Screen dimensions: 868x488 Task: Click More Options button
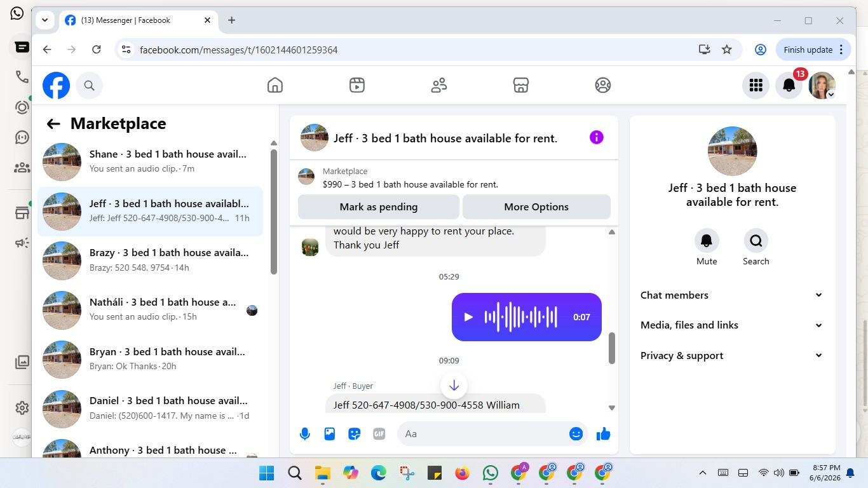coord(536,207)
